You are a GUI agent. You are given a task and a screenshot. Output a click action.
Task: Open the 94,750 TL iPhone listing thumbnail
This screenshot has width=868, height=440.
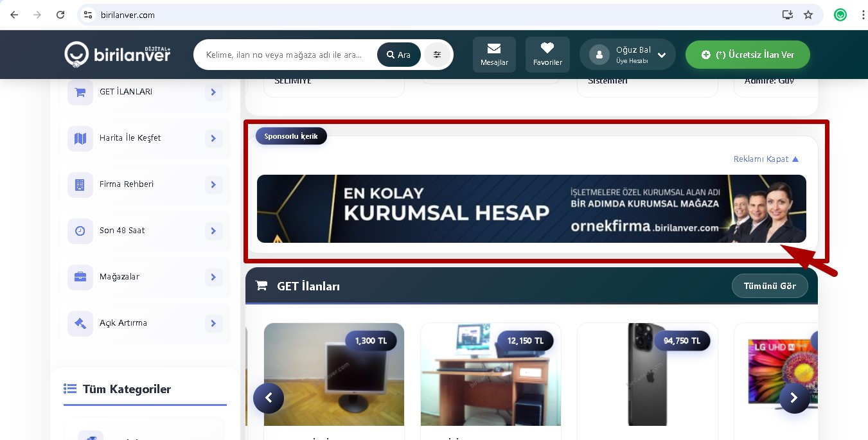647,374
